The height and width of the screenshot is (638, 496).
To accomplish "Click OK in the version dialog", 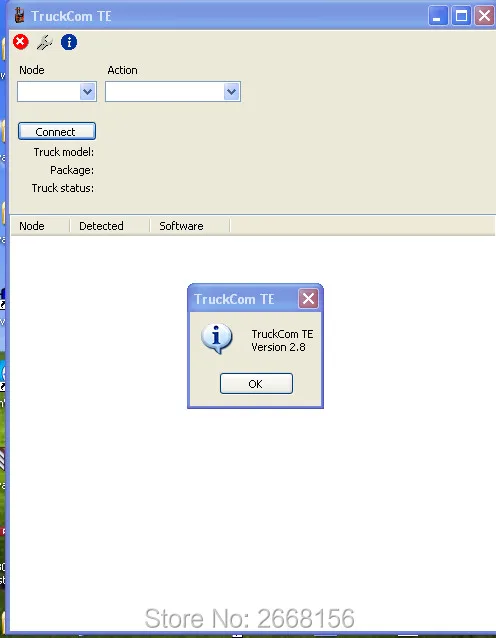I will pyautogui.click(x=256, y=384).
